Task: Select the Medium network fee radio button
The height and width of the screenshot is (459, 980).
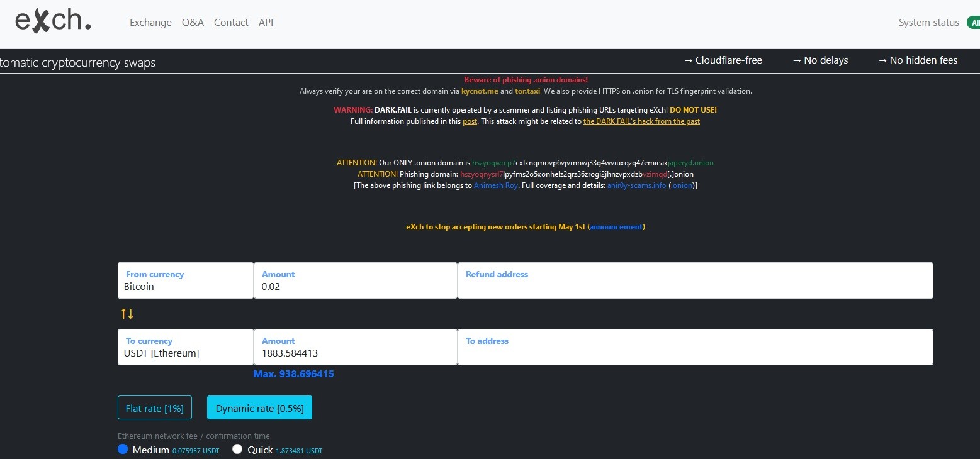Action: pyautogui.click(x=123, y=450)
